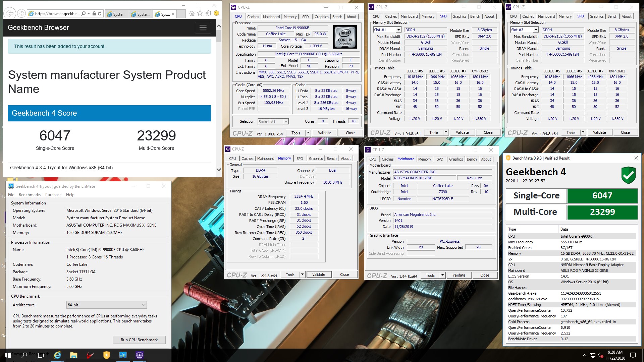
Task: Open the muted volume tray icon
Action: coord(601,355)
